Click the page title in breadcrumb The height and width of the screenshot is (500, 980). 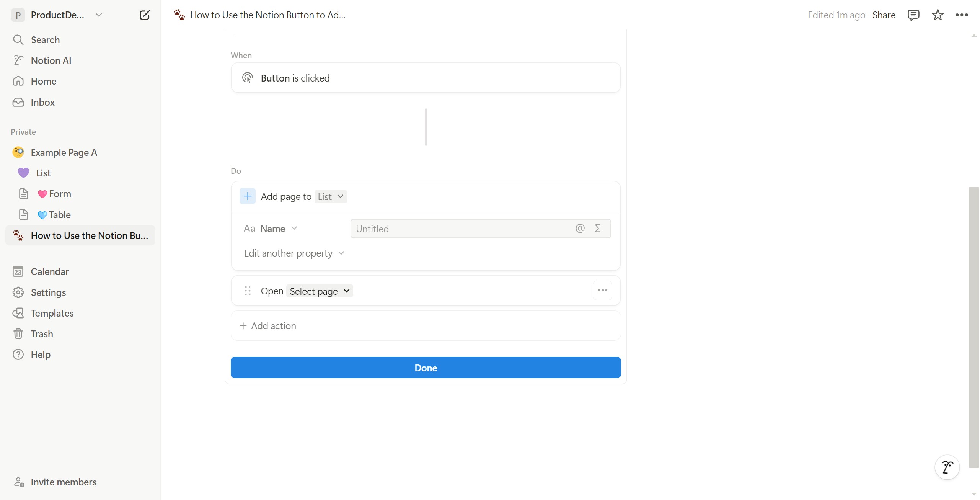click(268, 15)
